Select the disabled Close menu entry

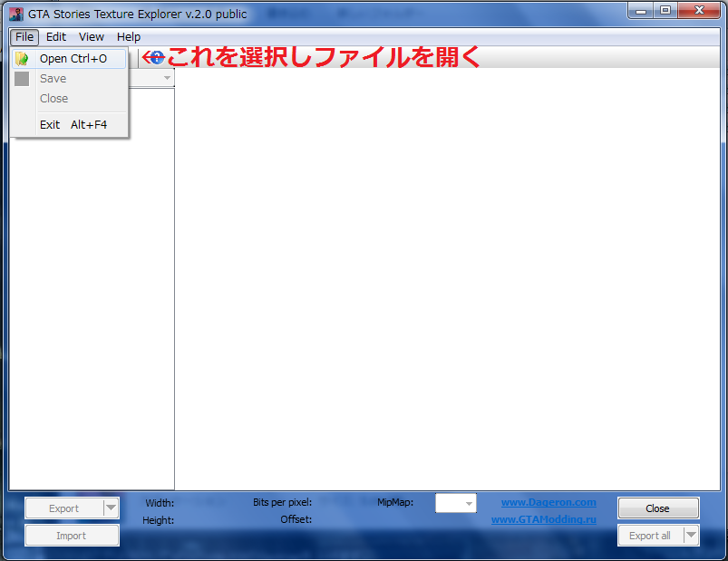click(69, 99)
